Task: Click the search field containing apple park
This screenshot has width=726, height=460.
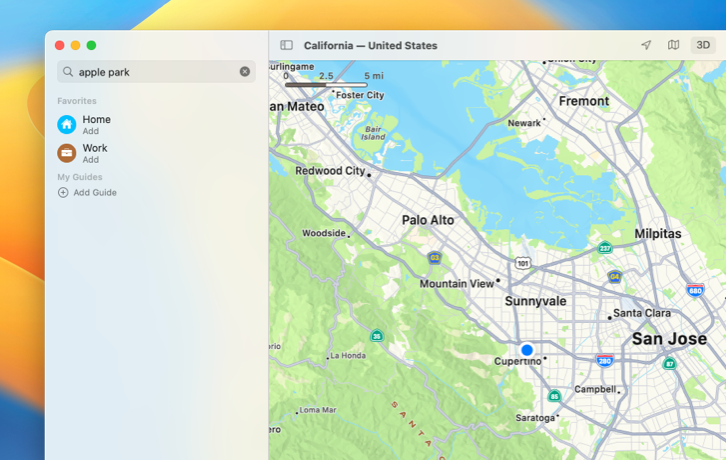Action: pos(156,72)
